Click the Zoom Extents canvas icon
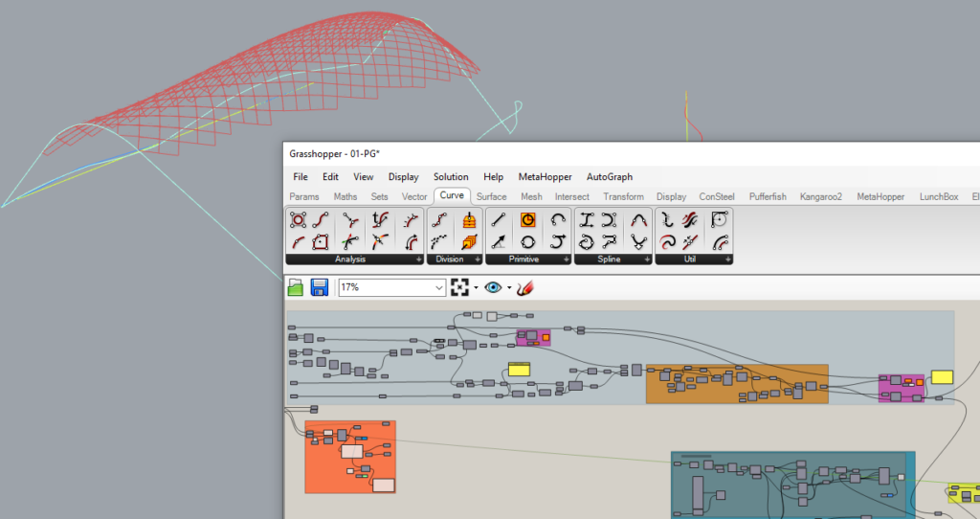980x519 pixels. [x=459, y=287]
